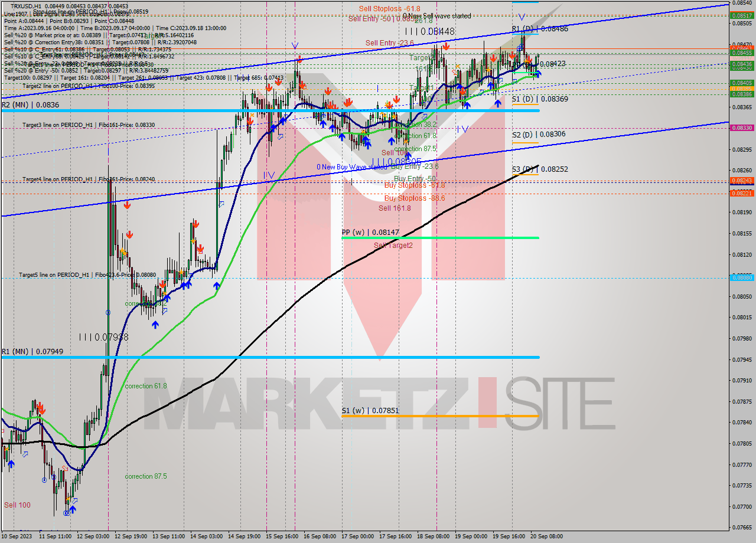Click Target3 line on PERIOD_H1 Fibo161 label

pyautogui.click(x=89, y=125)
